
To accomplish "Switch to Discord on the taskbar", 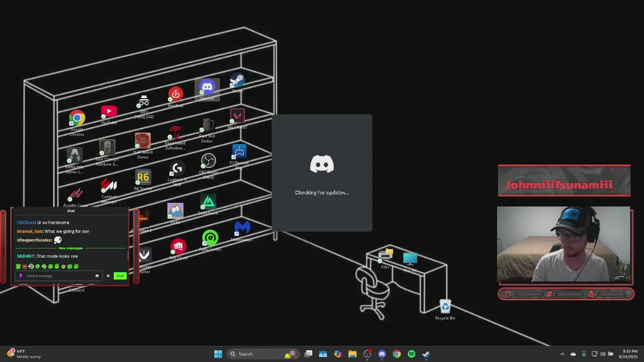I will pyautogui.click(x=382, y=354).
